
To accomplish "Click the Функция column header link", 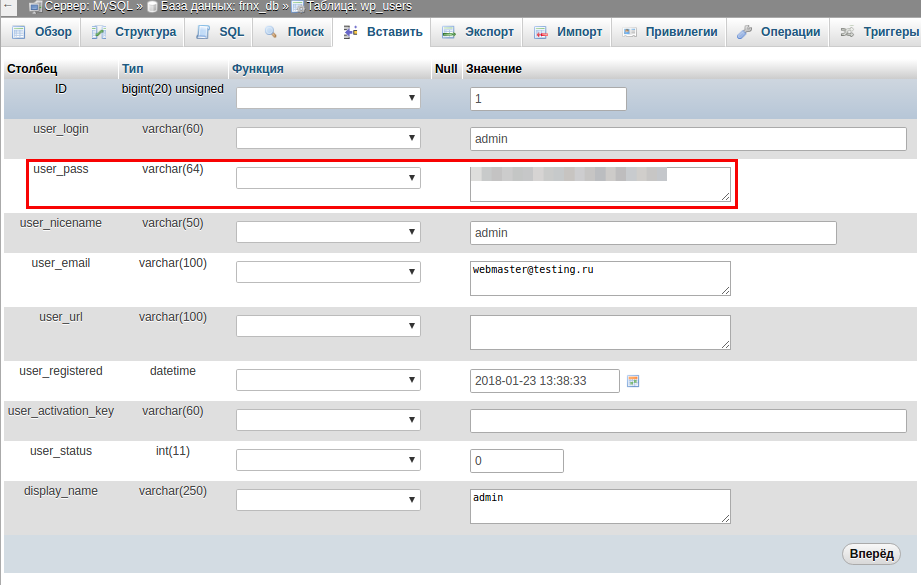I will pyautogui.click(x=257, y=69).
